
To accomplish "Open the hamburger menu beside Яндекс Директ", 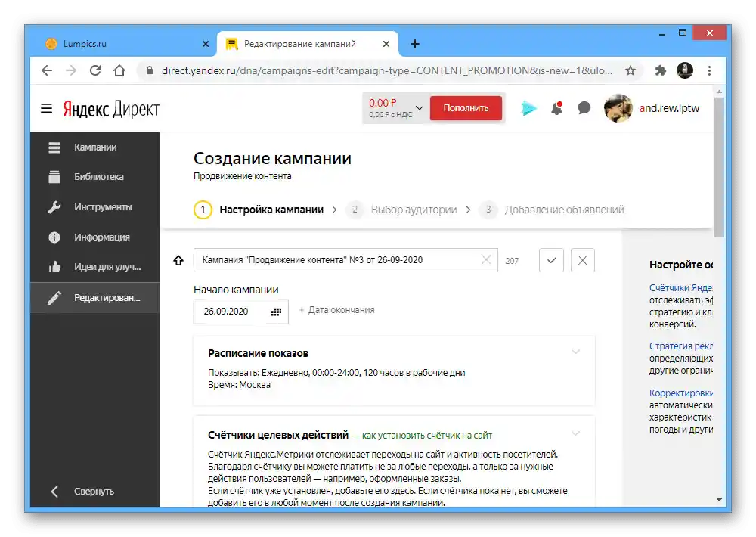I will pos(46,109).
